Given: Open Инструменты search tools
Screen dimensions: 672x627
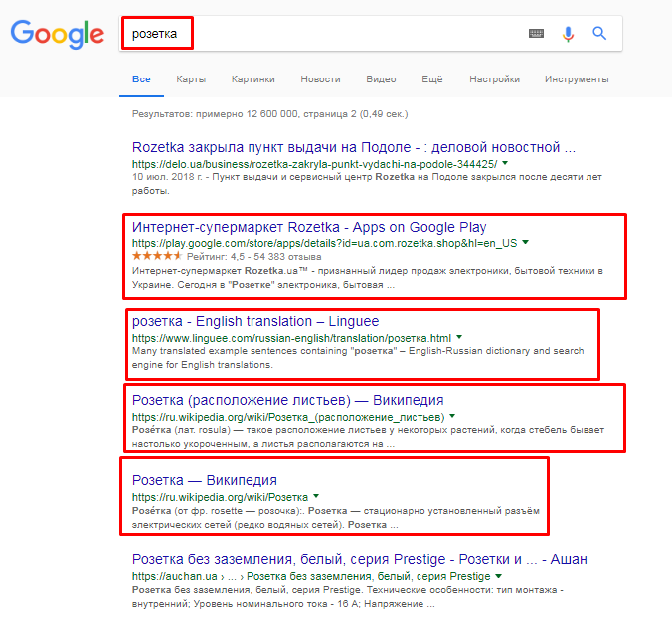Looking at the screenshot, I should pos(577,79).
